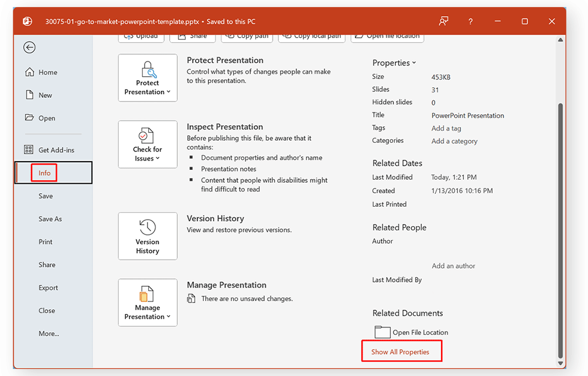The image size is (588, 376).
Task: Click the help question mark icon
Action: tap(470, 22)
